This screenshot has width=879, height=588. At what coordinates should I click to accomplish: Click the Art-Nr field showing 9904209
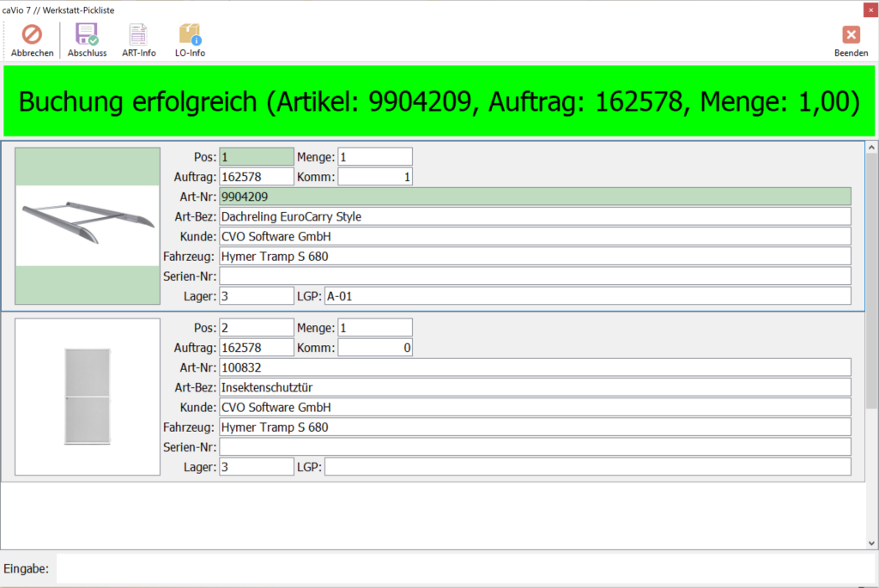point(535,197)
